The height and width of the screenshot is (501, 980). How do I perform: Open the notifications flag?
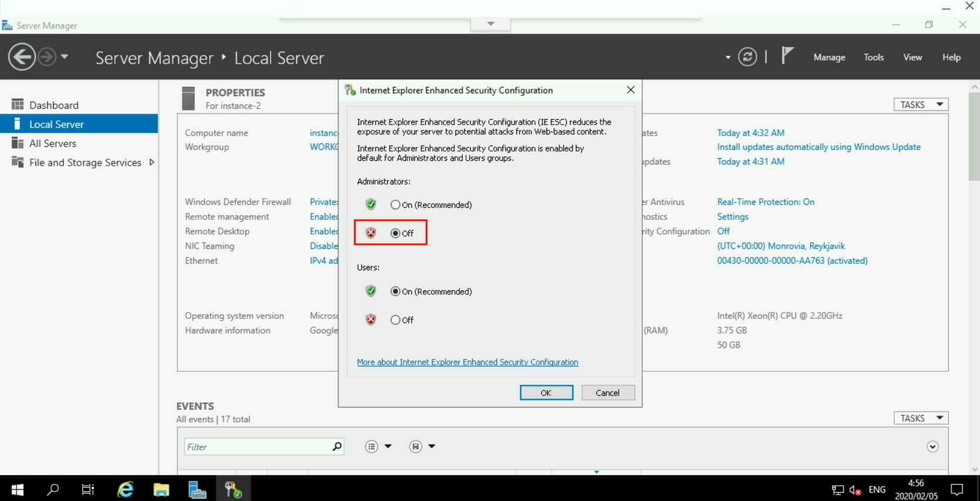[x=787, y=56]
